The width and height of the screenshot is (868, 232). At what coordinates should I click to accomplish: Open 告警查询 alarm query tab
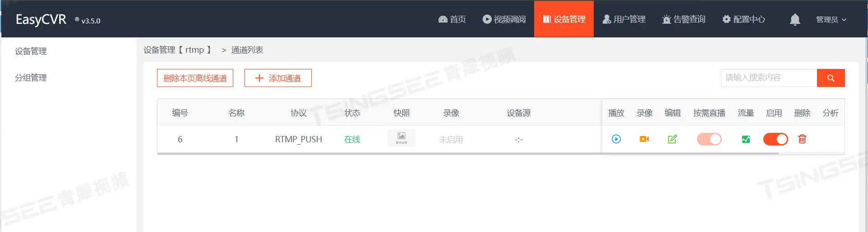683,19
